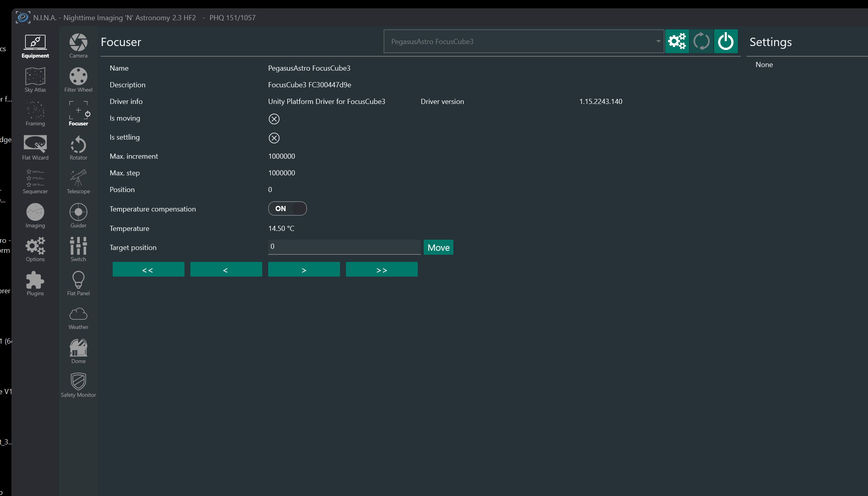868x496 pixels.
Task: Click the Target position input field
Action: [344, 247]
